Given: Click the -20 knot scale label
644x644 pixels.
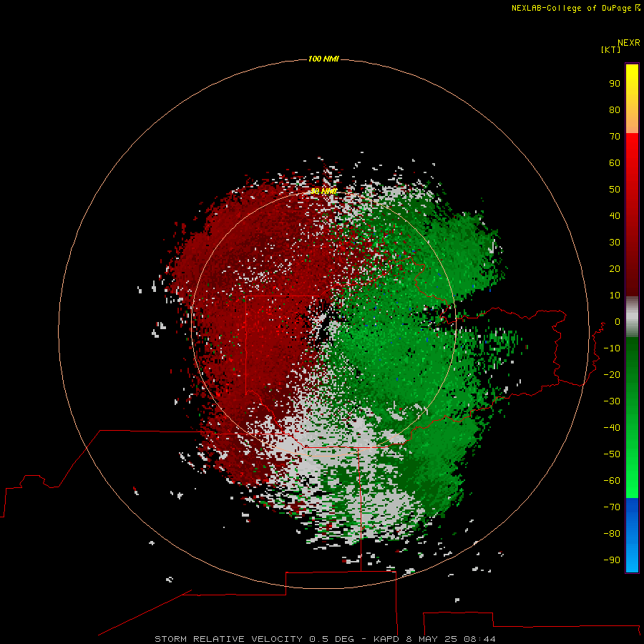Looking at the screenshot, I should [612, 375].
